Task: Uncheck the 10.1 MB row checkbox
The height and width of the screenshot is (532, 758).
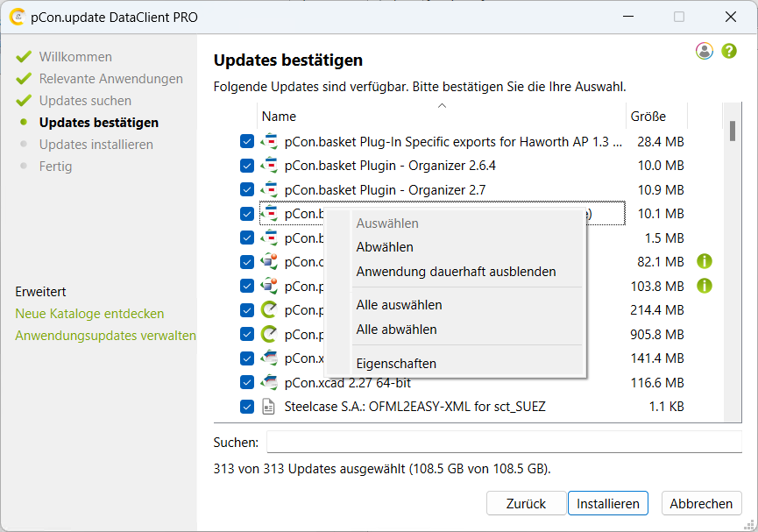Action: (247, 214)
